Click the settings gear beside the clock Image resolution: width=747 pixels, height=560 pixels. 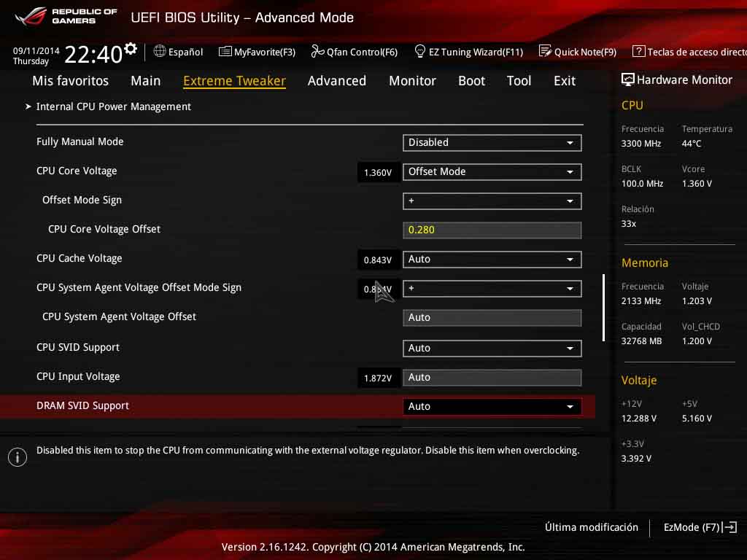[x=130, y=48]
